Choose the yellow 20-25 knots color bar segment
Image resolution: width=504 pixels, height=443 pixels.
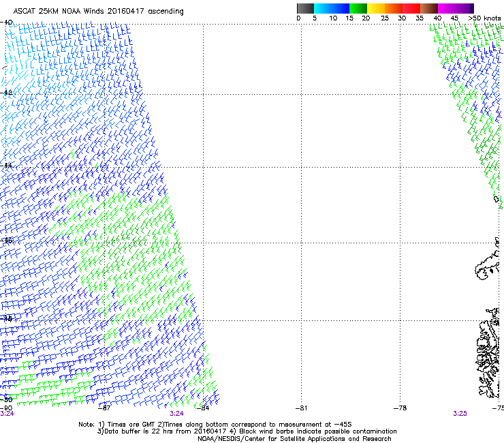pyautogui.click(x=376, y=8)
